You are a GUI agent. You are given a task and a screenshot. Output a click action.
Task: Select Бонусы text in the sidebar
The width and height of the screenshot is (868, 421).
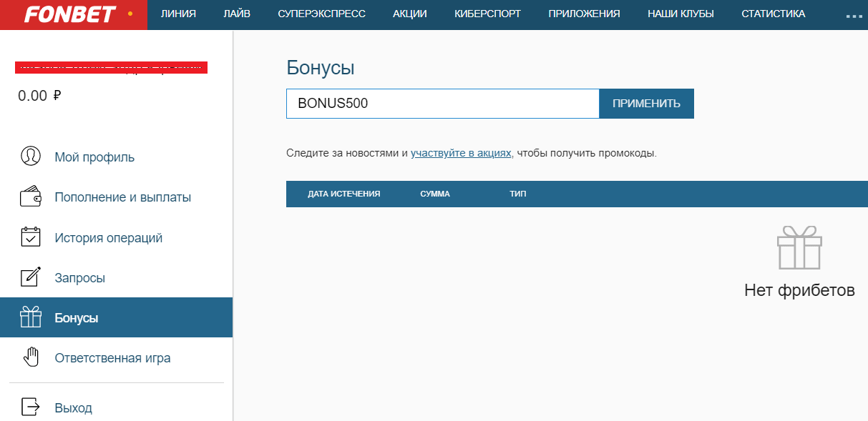(x=77, y=318)
